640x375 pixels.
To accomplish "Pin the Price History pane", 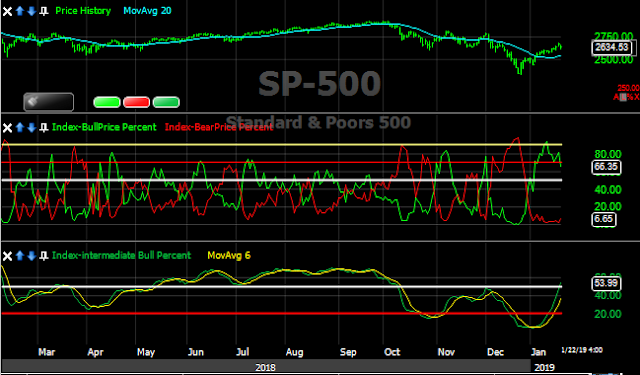I will [44, 11].
